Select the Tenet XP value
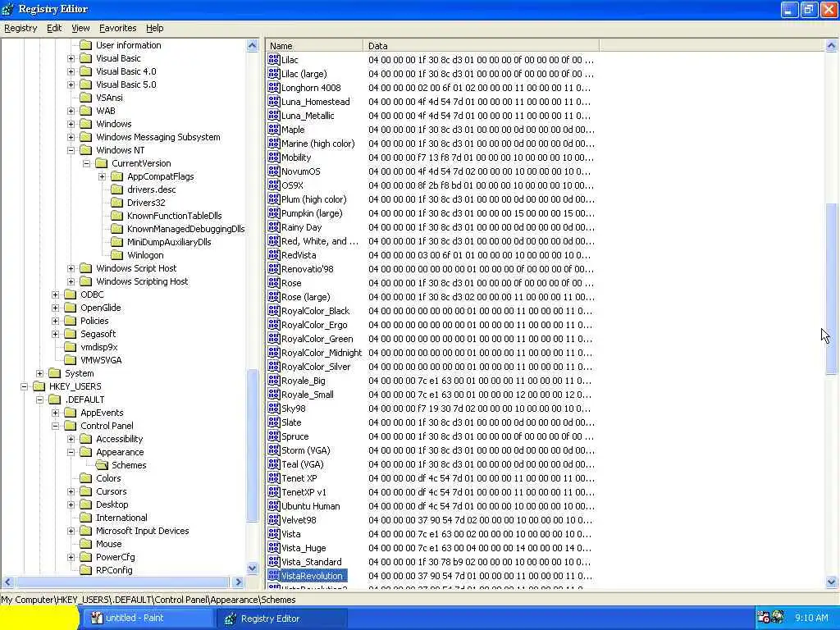840x630 pixels. coord(299,478)
